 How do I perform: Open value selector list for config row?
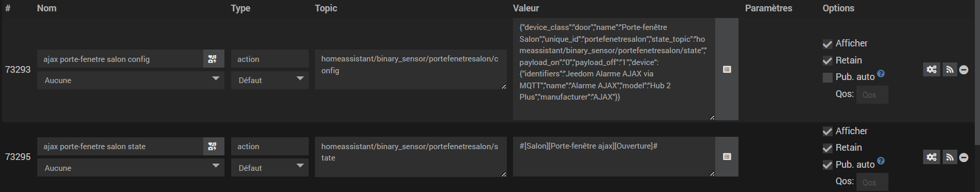(x=727, y=69)
